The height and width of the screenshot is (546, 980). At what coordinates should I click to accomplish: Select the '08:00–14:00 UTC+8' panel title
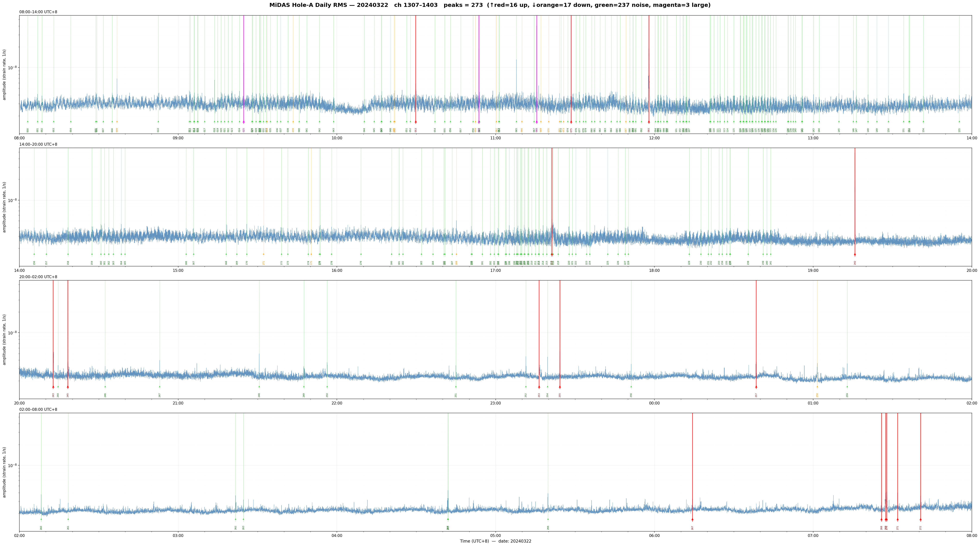[x=38, y=12]
